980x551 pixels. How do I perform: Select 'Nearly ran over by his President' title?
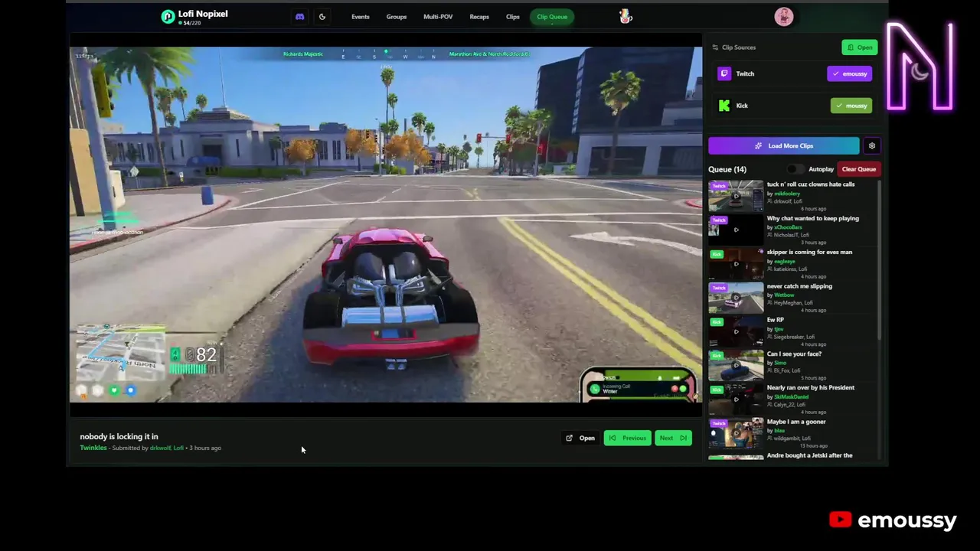(810, 387)
